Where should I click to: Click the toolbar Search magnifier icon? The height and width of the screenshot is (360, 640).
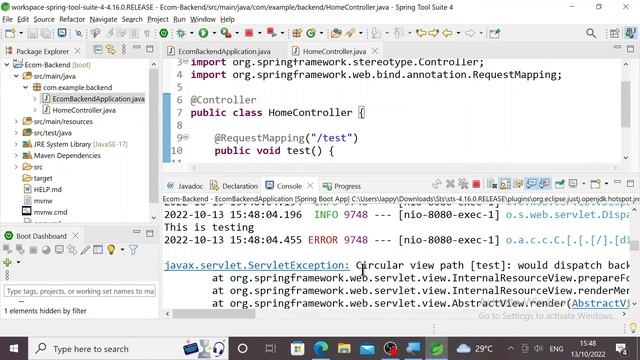click(x=591, y=33)
